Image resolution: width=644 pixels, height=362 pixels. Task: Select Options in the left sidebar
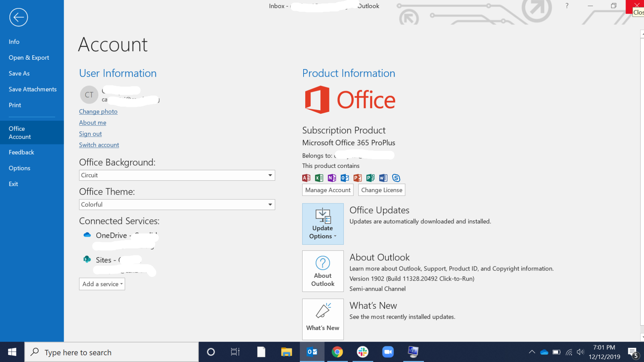(x=19, y=168)
